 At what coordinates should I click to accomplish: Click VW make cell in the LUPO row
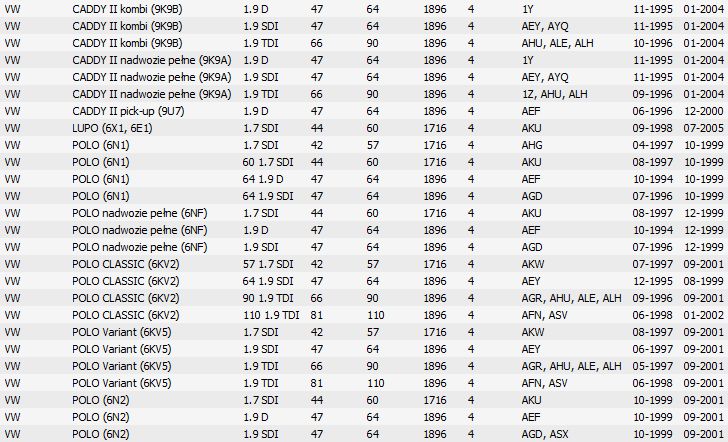tap(13, 128)
